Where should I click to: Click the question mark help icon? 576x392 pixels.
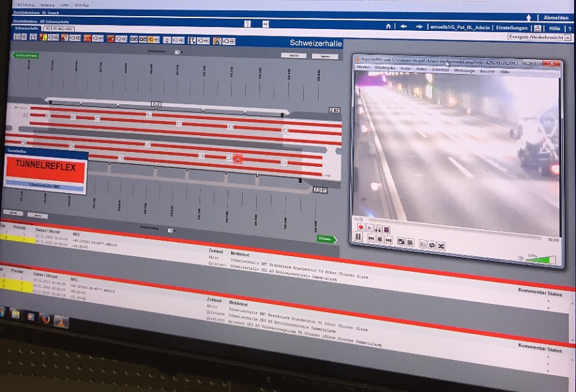570,29
